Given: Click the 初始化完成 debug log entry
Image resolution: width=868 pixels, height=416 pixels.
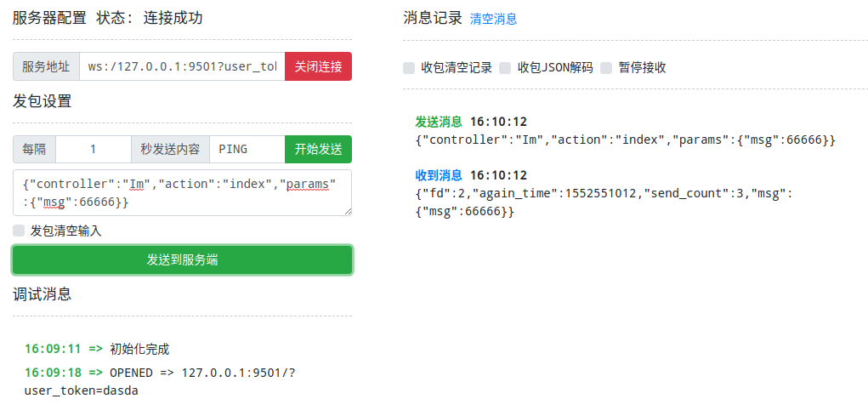Looking at the screenshot, I should click(139, 349).
